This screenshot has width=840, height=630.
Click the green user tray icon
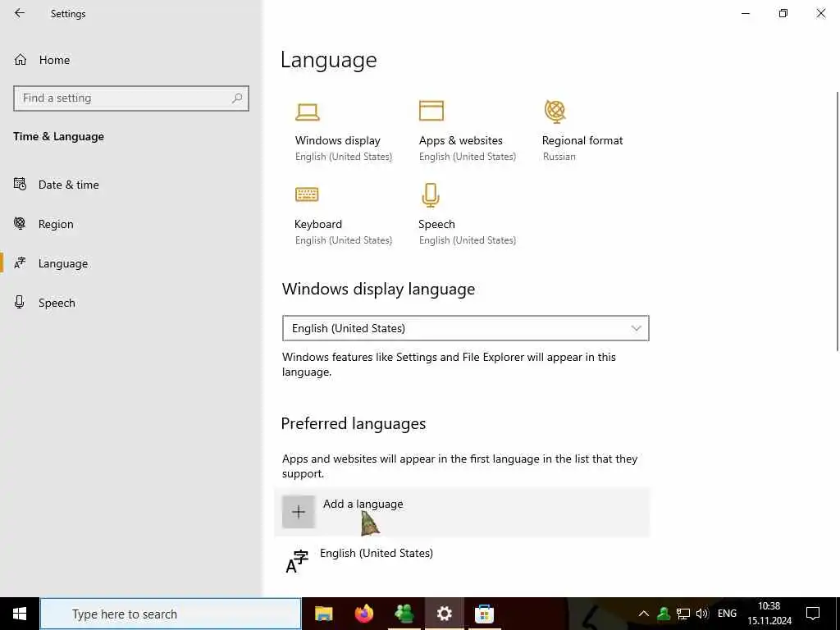(x=664, y=614)
